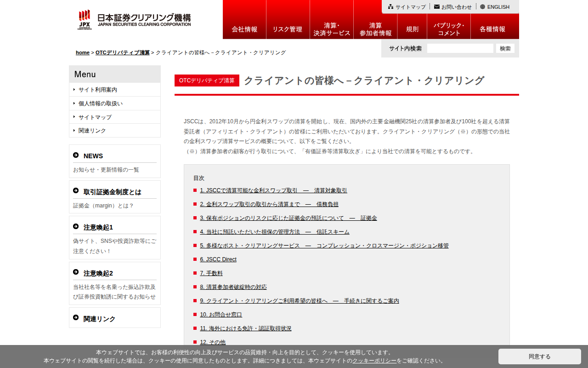Click the site search input field

[x=460, y=48]
